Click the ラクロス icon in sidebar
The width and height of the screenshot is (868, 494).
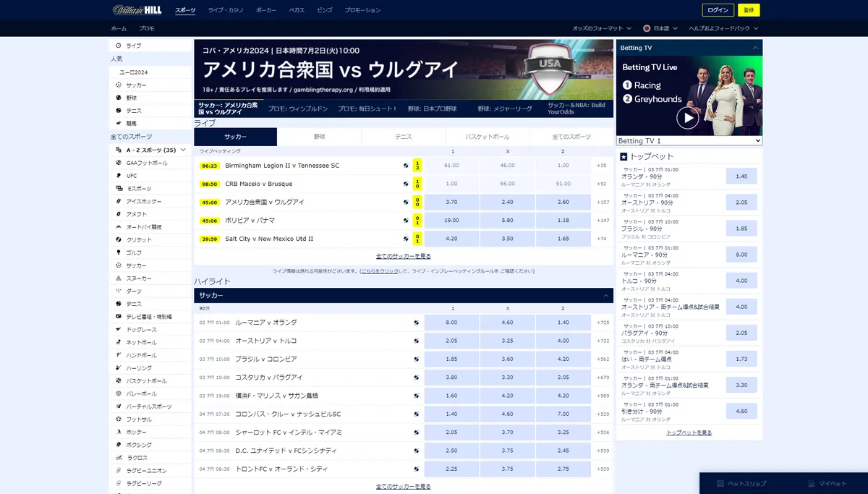click(x=119, y=458)
